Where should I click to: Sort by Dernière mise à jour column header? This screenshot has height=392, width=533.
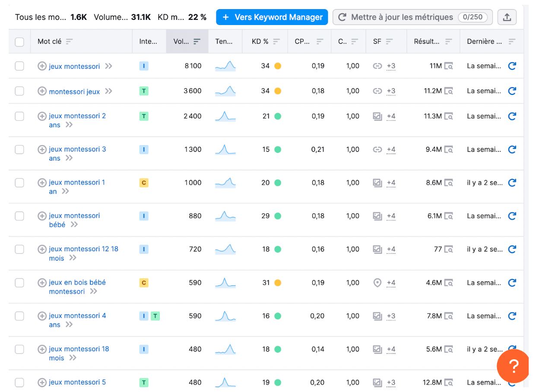[x=492, y=41]
